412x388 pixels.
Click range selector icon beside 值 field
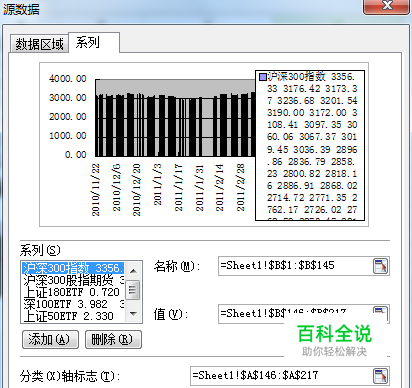(x=380, y=311)
